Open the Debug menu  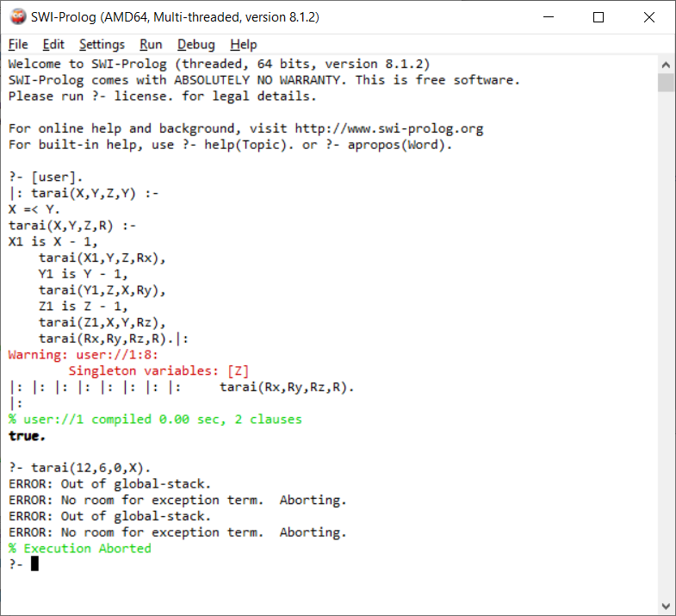[195, 45]
